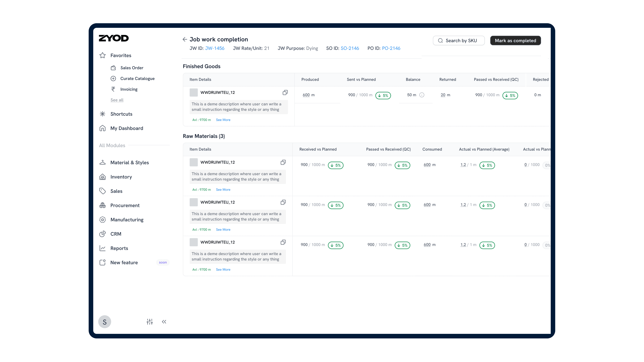Viewport: 644px width, 362px height.
Task: Copy SKU of first raw material item
Action: (283, 162)
